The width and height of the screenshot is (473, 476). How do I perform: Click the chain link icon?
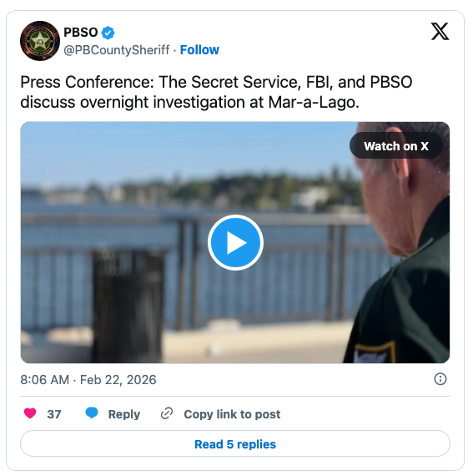tap(167, 413)
